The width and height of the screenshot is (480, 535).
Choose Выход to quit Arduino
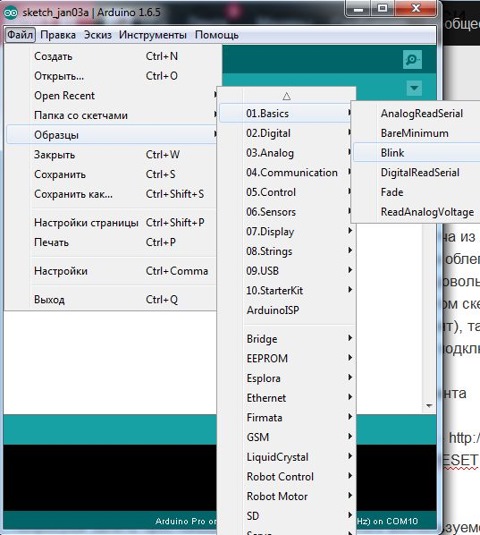(x=112, y=300)
